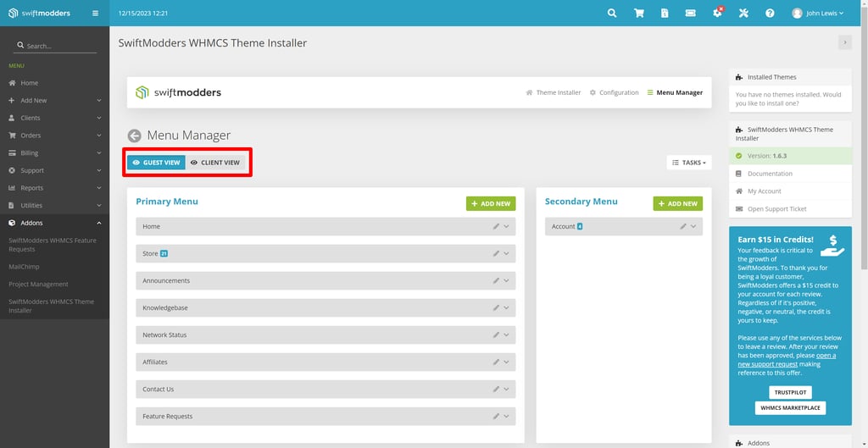
Task: Open the support ticket icon in top bar
Action: pos(690,14)
